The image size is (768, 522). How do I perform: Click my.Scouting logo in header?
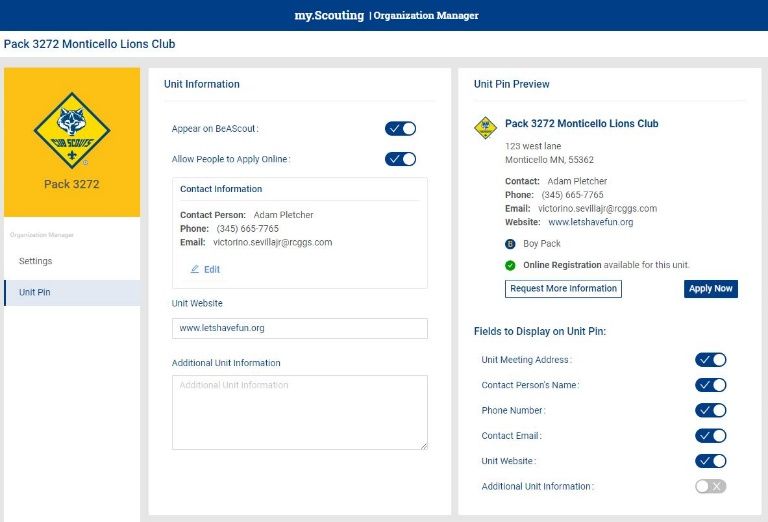tap(329, 15)
